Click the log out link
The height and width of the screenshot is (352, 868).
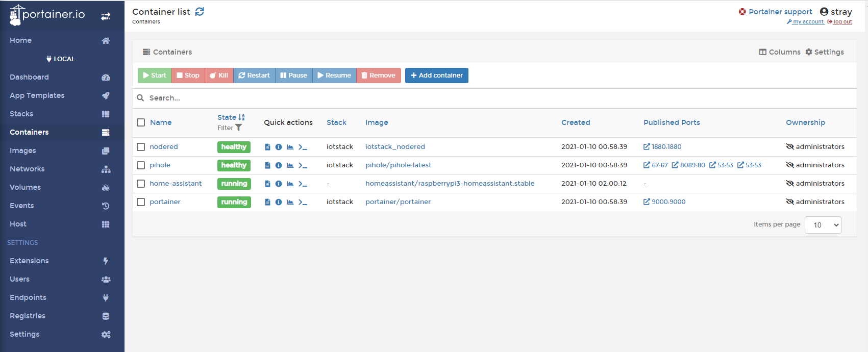click(840, 22)
